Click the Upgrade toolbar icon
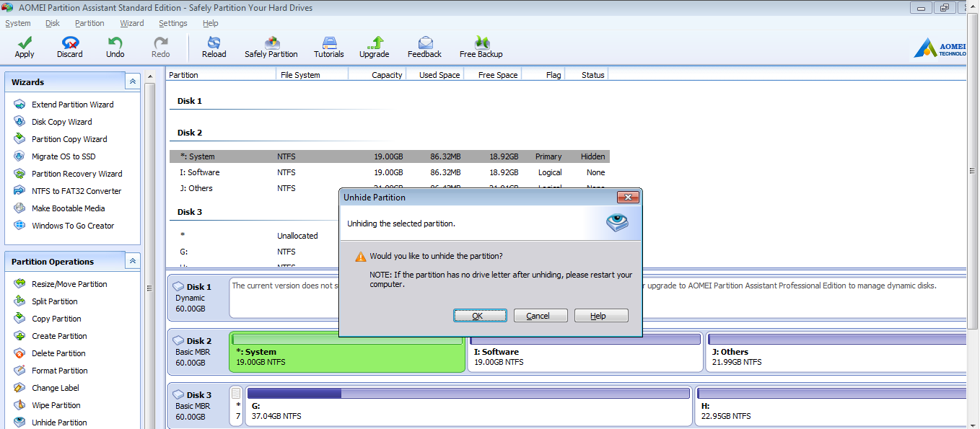The height and width of the screenshot is (429, 980). (x=375, y=43)
